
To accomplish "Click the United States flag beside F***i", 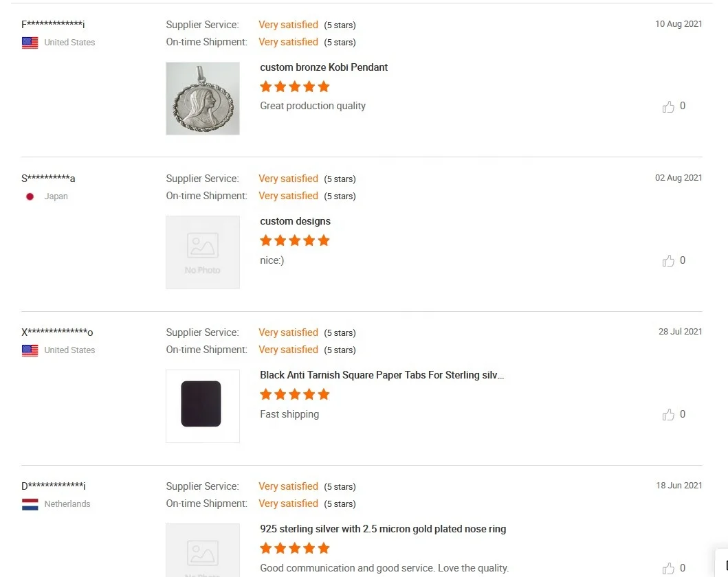I will click(x=30, y=43).
